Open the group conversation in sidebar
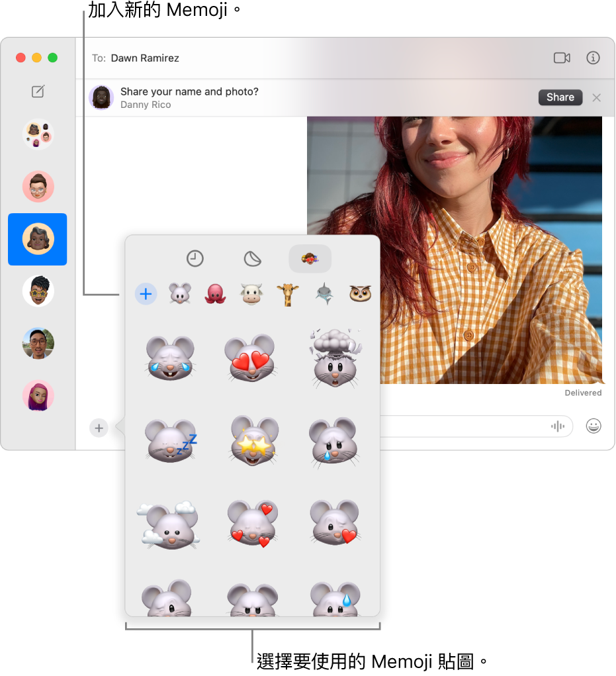The width and height of the screenshot is (616, 676). 38,134
